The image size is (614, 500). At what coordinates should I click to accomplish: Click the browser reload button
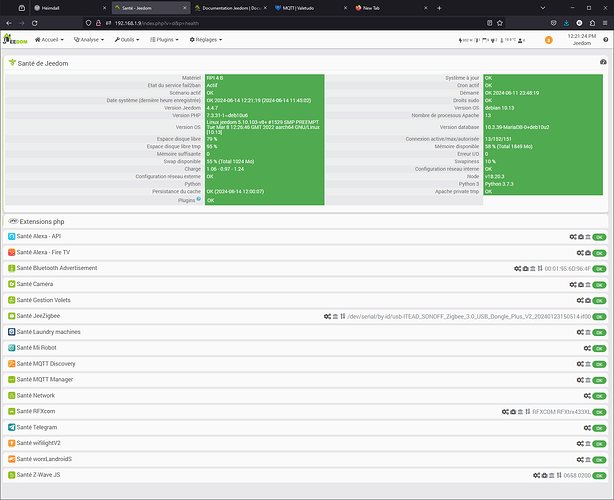[x=34, y=23]
